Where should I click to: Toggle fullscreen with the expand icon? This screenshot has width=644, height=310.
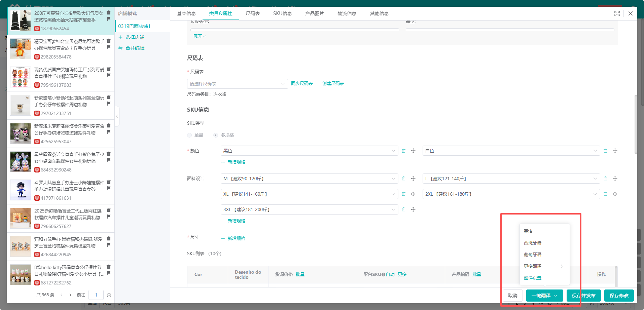[617, 13]
